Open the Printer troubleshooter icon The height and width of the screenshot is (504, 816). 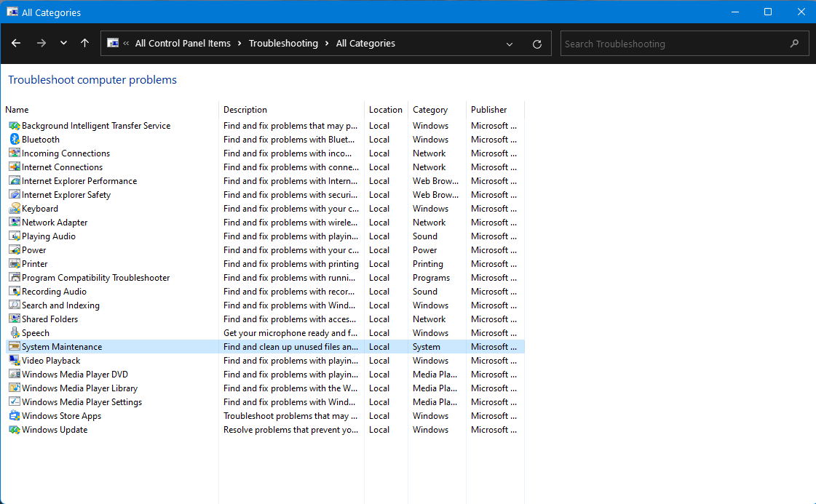pyautogui.click(x=15, y=263)
